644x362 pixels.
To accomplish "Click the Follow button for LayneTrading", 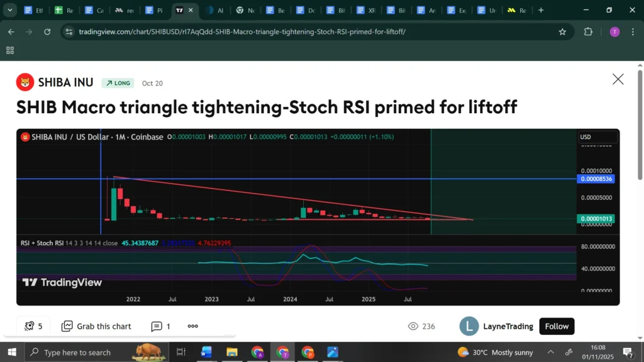I will pos(557,326).
